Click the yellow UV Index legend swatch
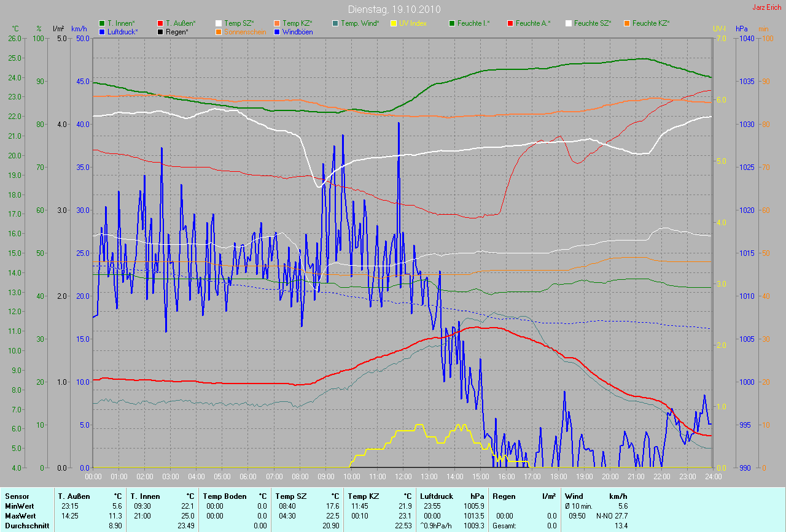This screenshot has height=532, width=786. tap(394, 23)
